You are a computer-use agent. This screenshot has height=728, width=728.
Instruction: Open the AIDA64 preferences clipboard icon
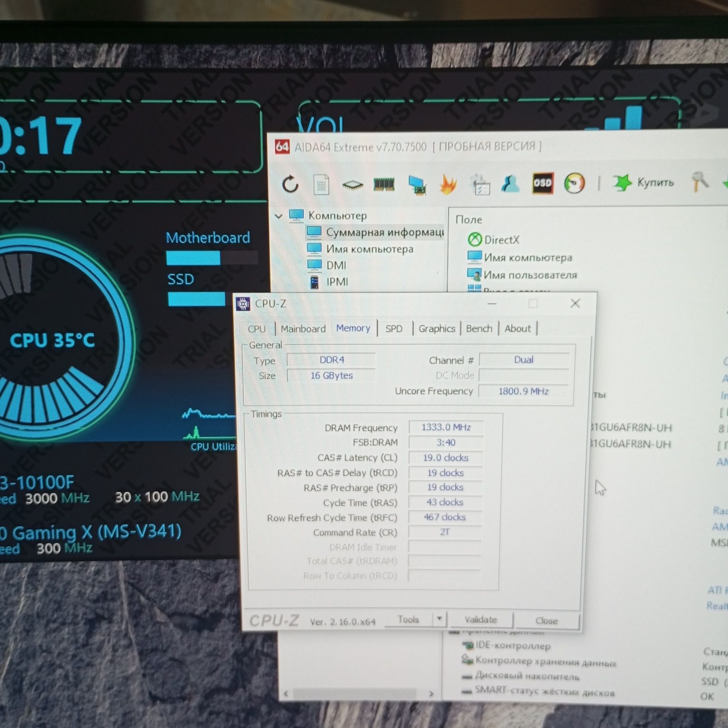pos(480,184)
